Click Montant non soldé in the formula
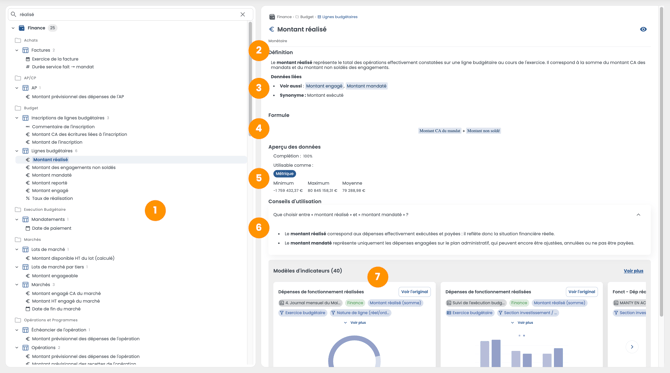The width and height of the screenshot is (670, 373). click(x=483, y=131)
